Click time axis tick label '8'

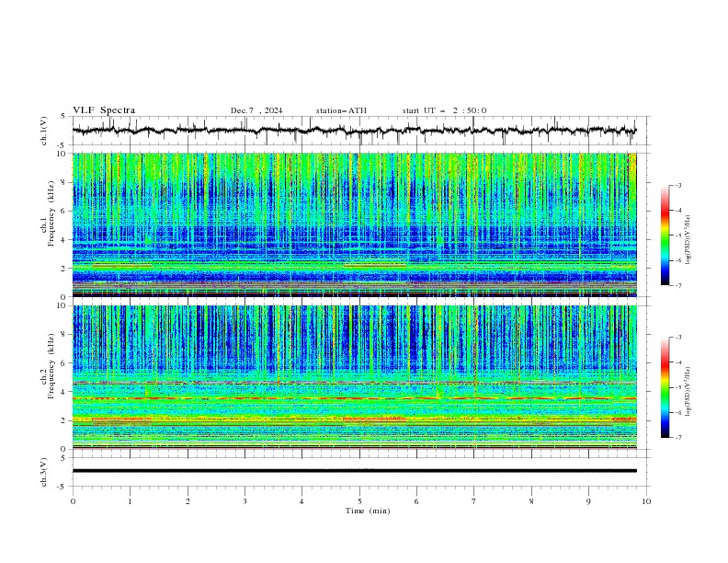531,501
